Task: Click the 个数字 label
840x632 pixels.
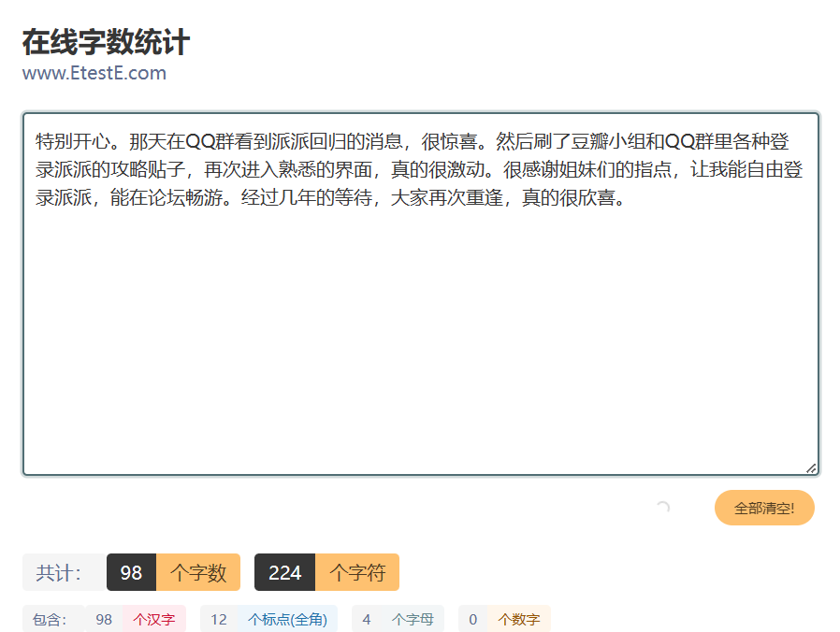Action: coord(518,619)
